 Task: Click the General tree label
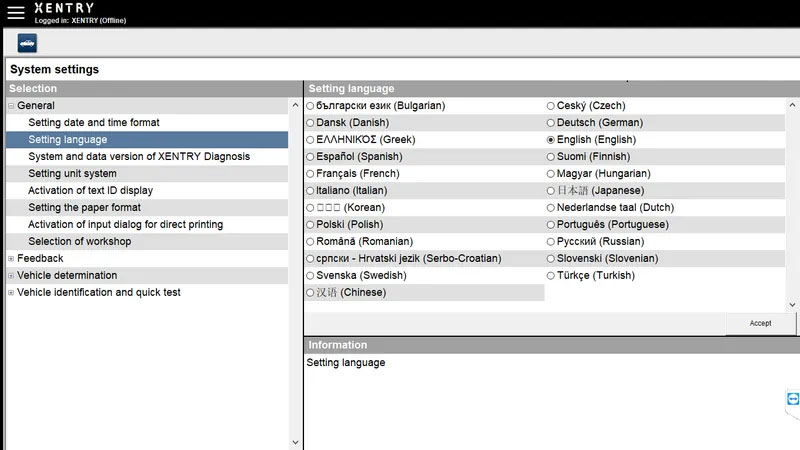click(x=36, y=106)
